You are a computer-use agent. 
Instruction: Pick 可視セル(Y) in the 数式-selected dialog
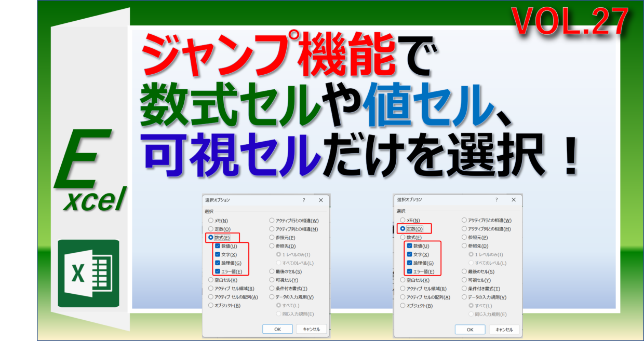point(272,280)
